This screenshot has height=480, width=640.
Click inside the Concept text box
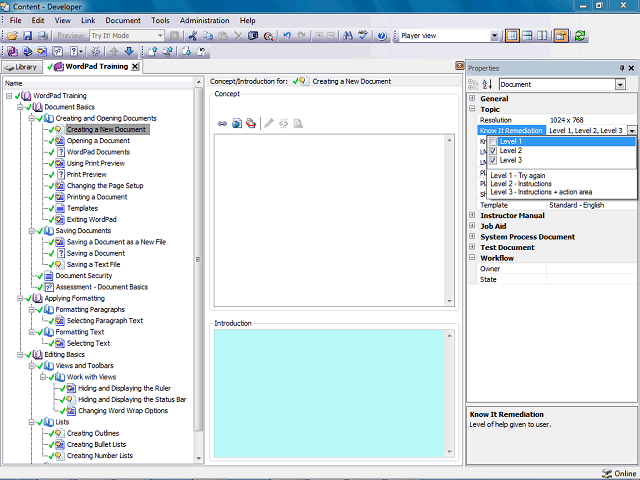(329, 220)
